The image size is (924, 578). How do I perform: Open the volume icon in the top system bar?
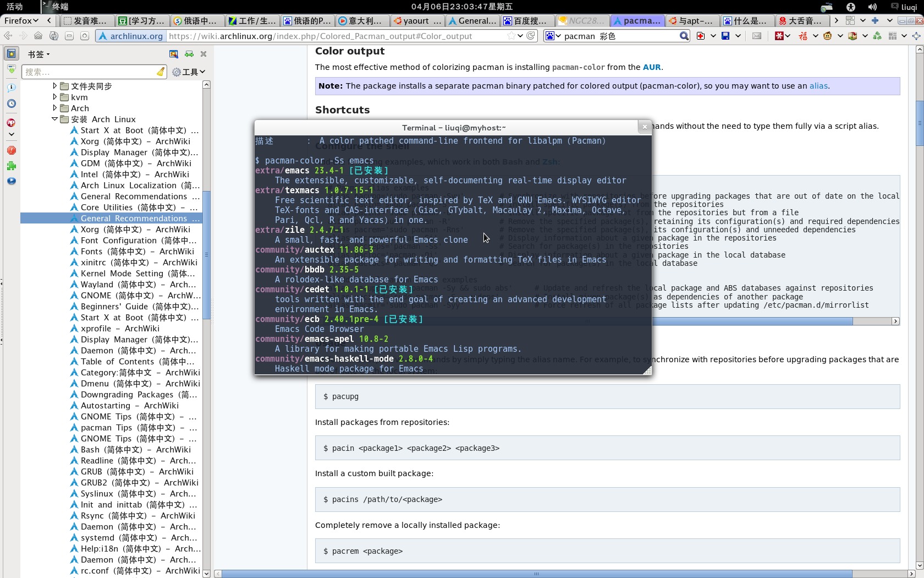(x=872, y=7)
